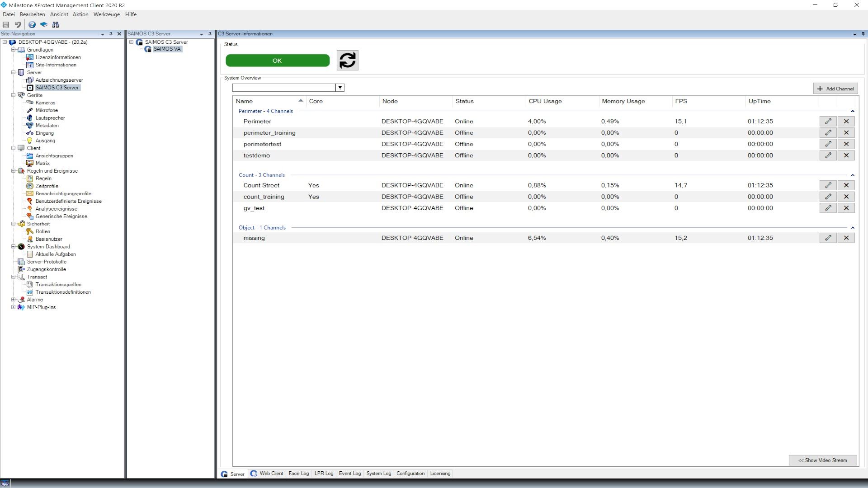
Task: Edit the testdemo channel
Action: coord(828,155)
